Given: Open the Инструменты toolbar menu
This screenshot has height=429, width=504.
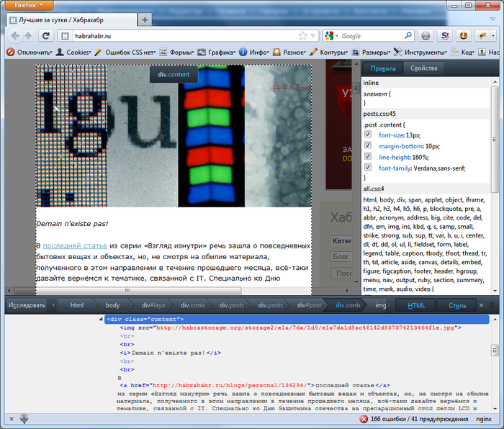Looking at the screenshot, I should (x=420, y=52).
